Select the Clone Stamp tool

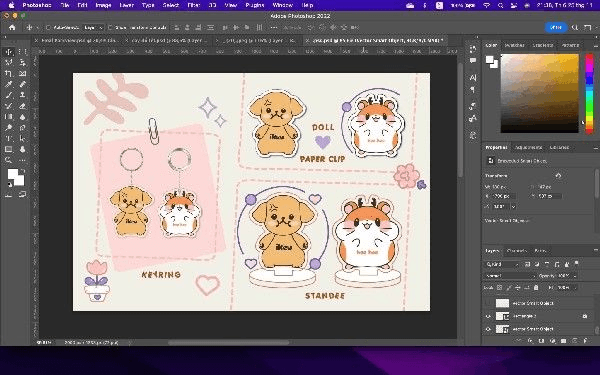23,95
